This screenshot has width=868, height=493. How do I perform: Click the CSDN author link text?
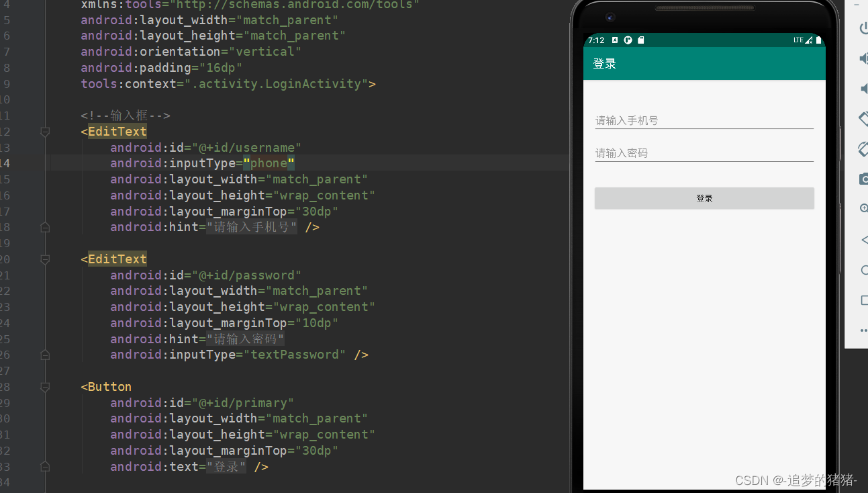(x=795, y=480)
